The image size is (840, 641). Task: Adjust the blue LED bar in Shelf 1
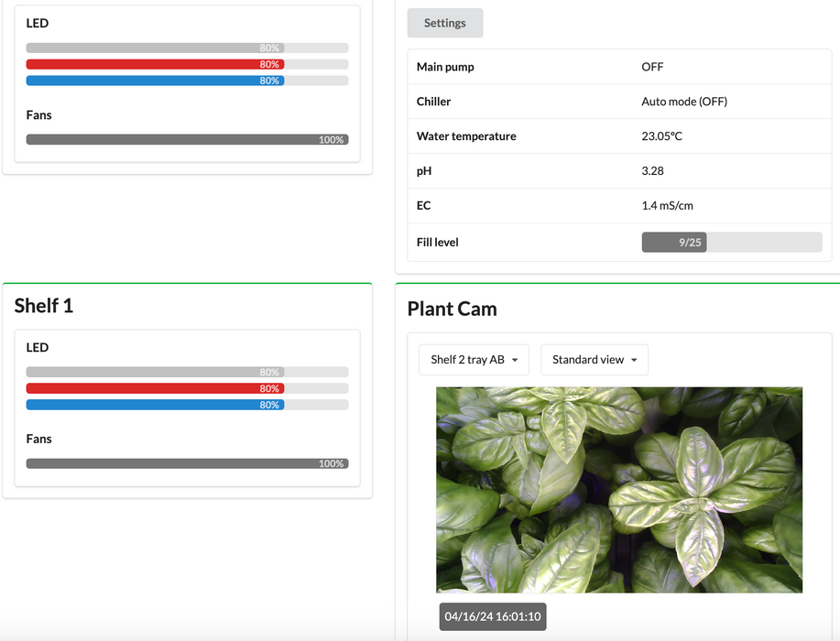(187, 405)
